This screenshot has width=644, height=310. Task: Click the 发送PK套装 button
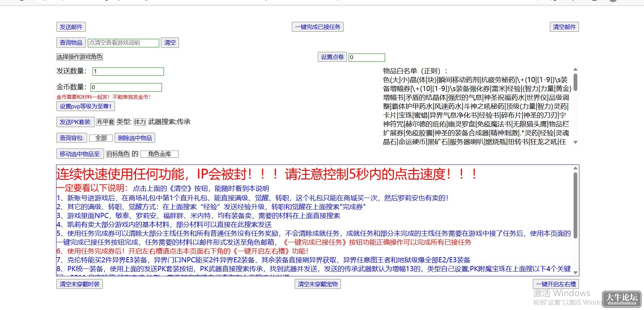76,122
